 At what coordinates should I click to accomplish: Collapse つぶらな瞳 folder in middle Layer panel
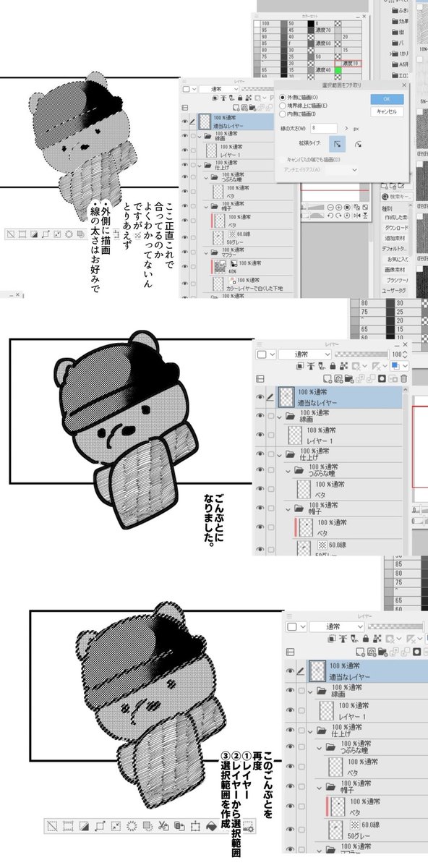click(288, 471)
